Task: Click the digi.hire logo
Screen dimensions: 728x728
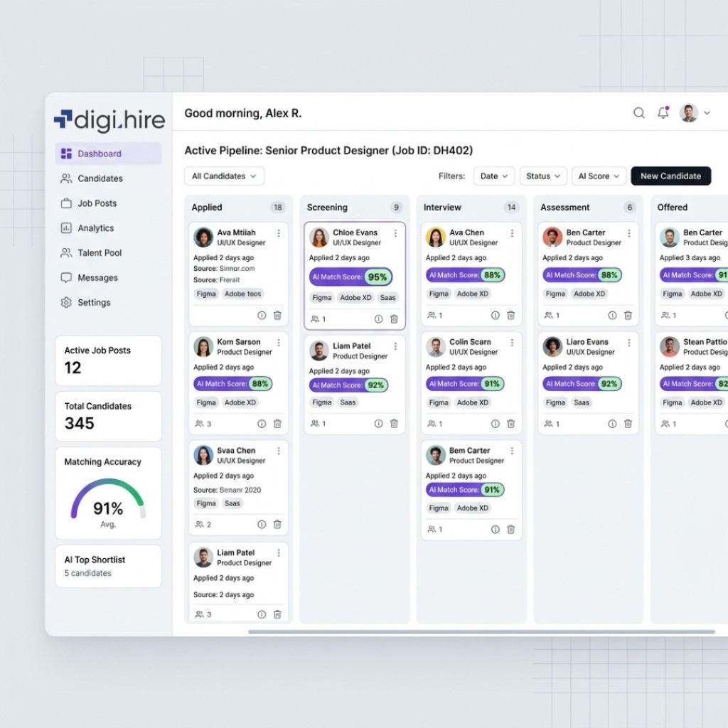Action: [x=109, y=119]
